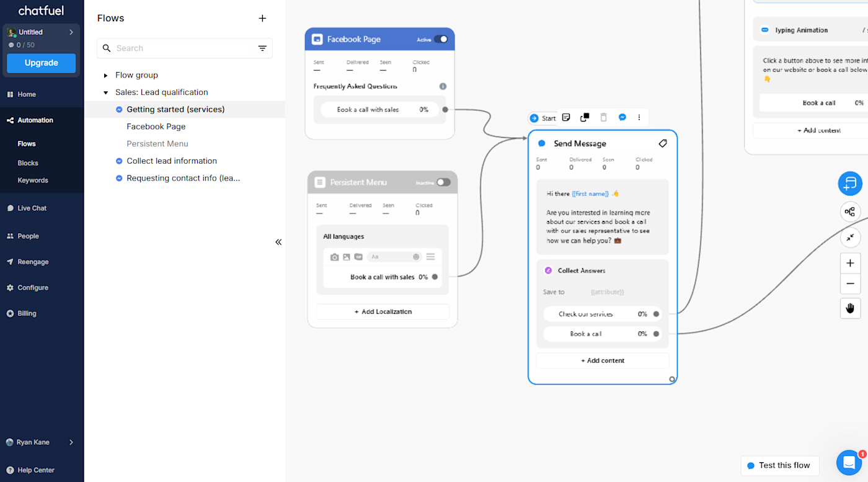Click Add Localization in Persistent Menu
Image resolution: width=868 pixels, height=482 pixels.
point(383,312)
